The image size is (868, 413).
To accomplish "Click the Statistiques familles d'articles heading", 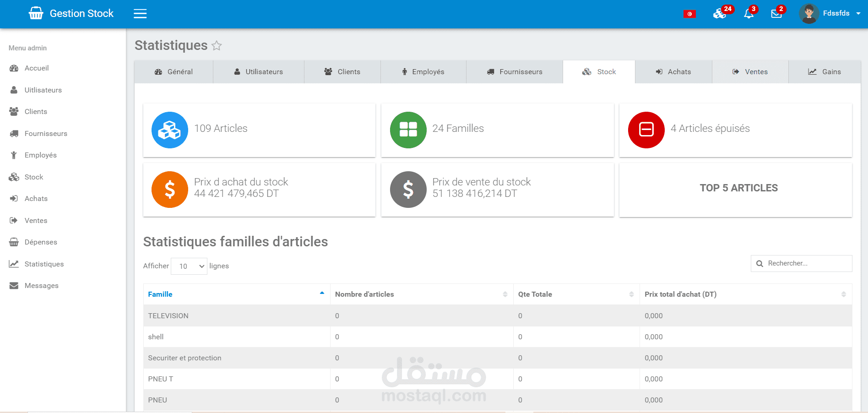I will [235, 242].
